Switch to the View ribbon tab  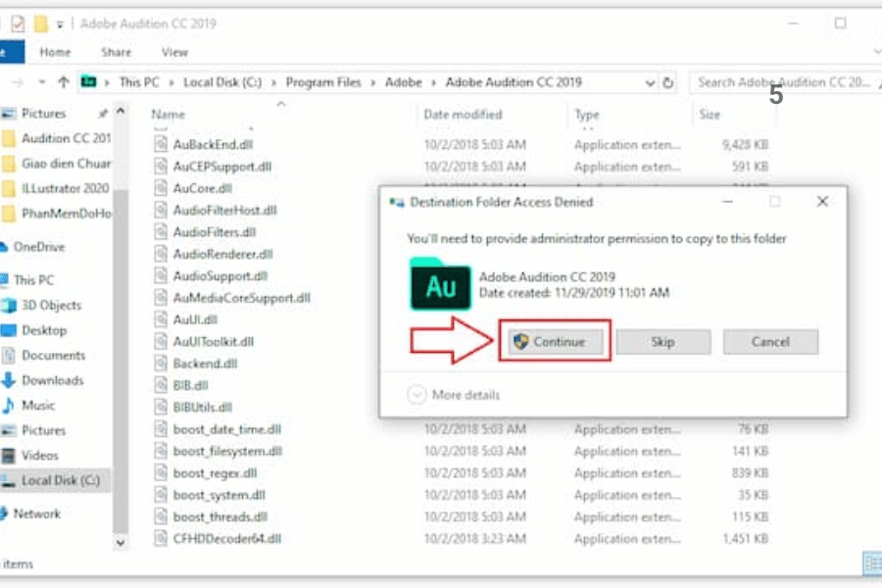tap(174, 52)
